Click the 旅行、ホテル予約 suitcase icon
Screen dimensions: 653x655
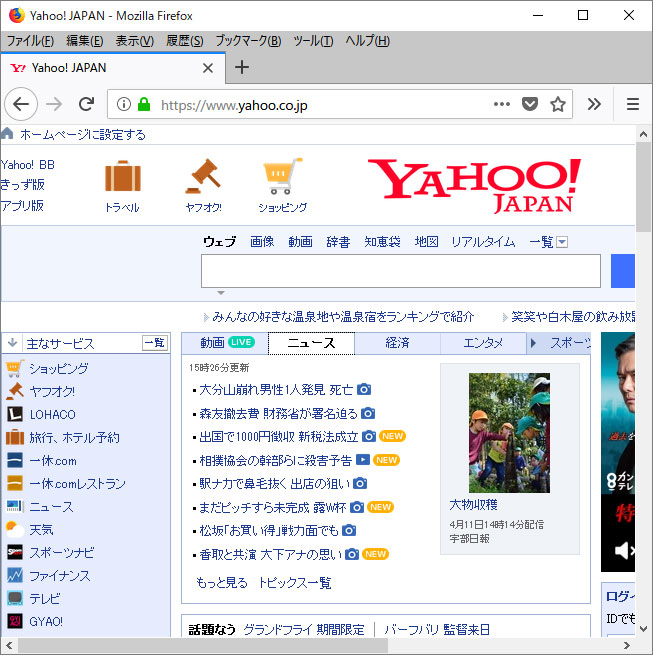click(15, 437)
